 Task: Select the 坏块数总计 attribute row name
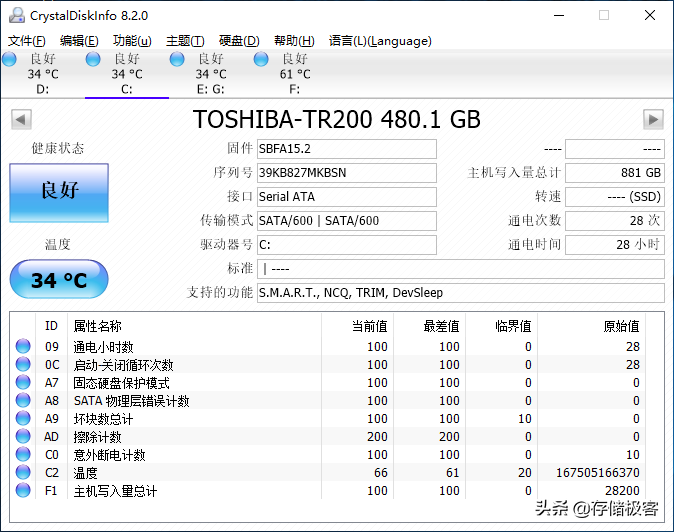pos(103,419)
